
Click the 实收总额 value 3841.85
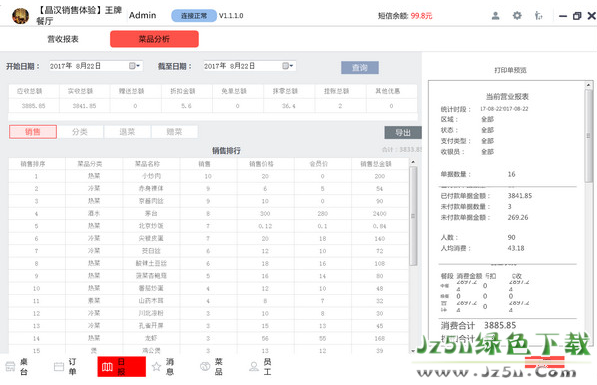[85, 106]
